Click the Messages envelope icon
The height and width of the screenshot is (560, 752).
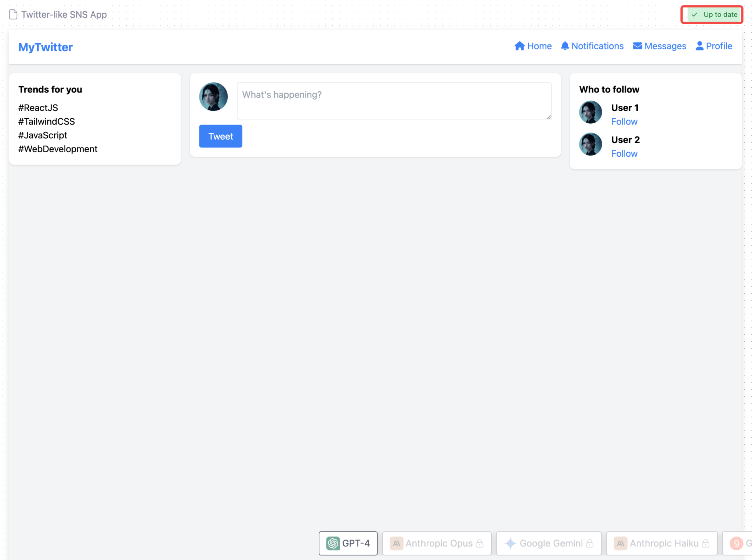(x=637, y=46)
